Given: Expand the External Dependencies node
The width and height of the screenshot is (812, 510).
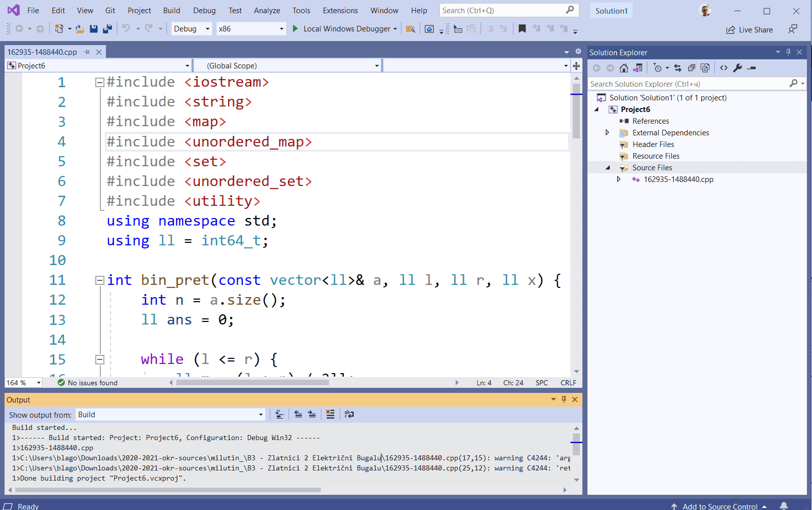Looking at the screenshot, I should 607,132.
